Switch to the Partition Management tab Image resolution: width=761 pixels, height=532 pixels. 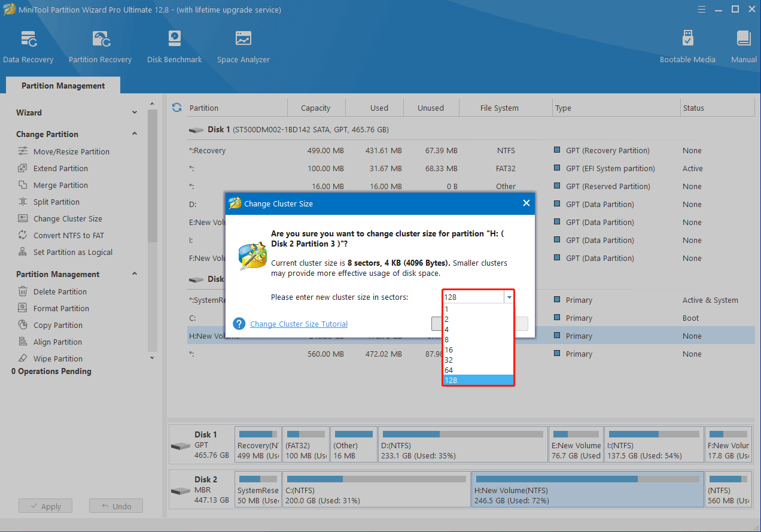click(x=63, y=86)
